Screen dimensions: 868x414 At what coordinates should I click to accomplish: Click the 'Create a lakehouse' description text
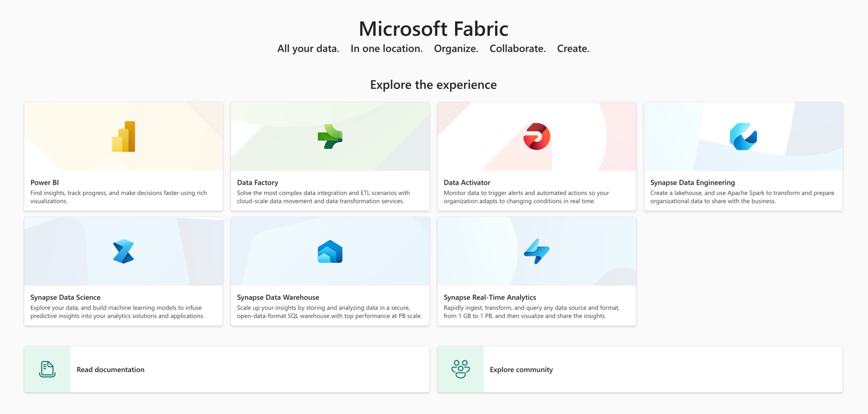point(742,197)
